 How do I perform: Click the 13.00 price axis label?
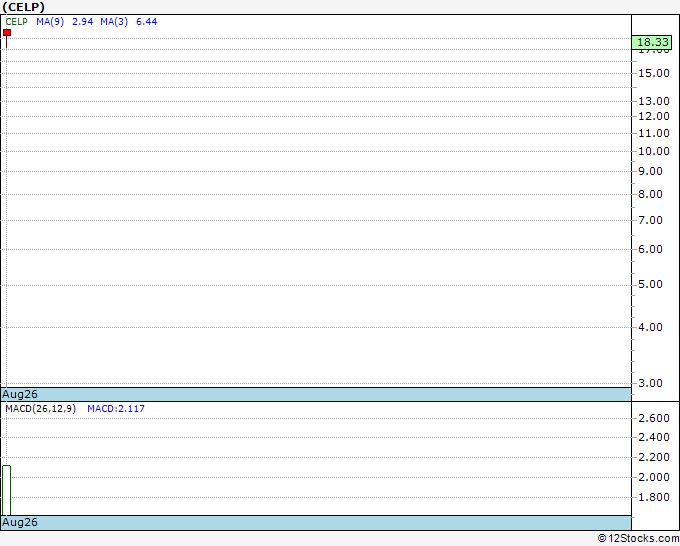click(x=654, y=101)
